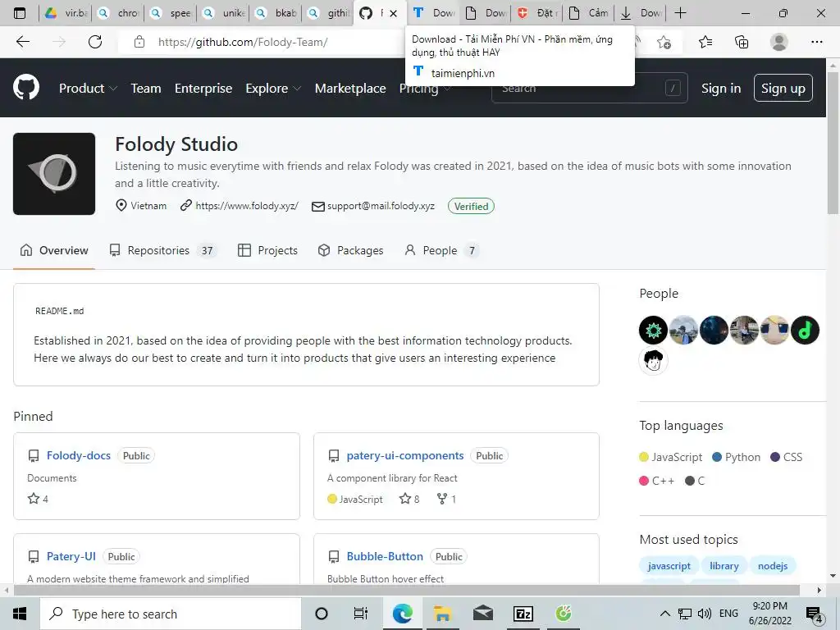Open Windows Start menu
The image size is (840, 630).
point(20,614)
